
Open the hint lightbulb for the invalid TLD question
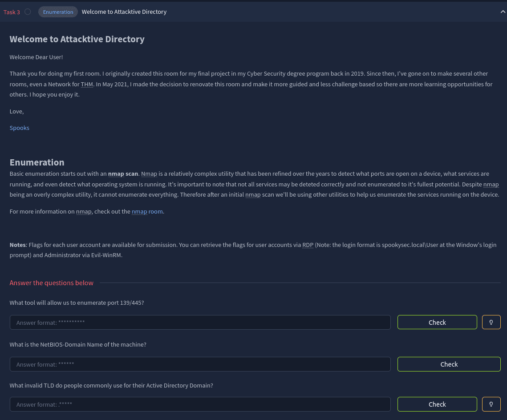click(x=491, y=404)
